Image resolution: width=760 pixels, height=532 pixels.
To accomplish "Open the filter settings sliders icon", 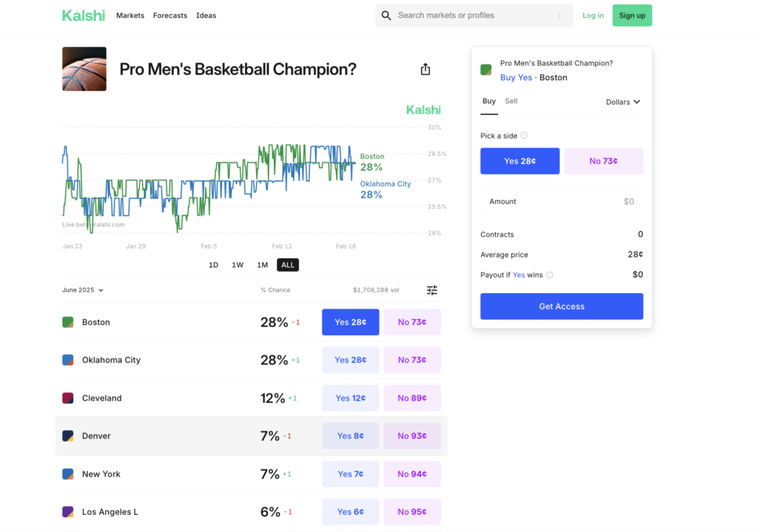I will 432,290.
